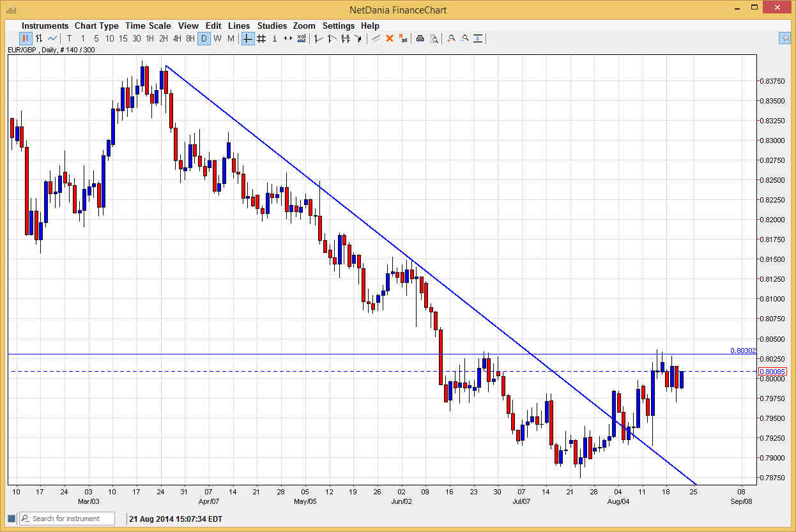The image size is (796, 532).
Task: Switch on the Monthly timeframe
Action: click(230, 38)
